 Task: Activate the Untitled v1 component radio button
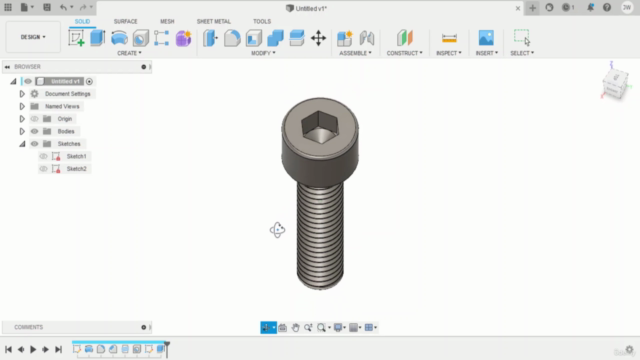89,81
